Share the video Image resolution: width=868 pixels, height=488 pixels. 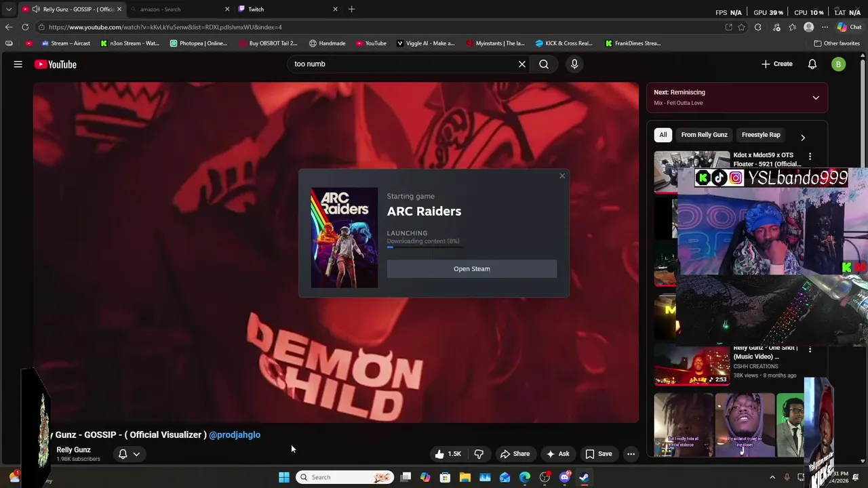coord(515,454)
